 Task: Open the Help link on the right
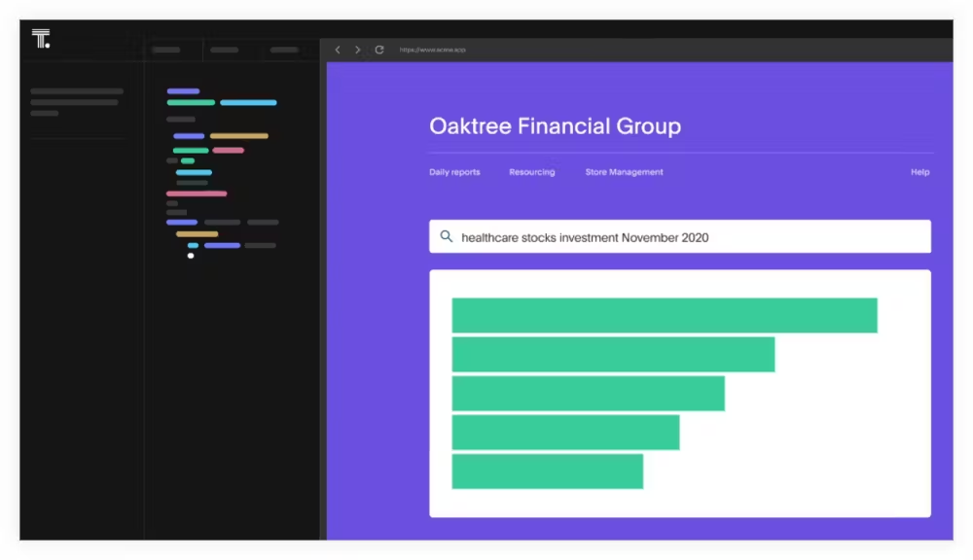coord(919,172)
